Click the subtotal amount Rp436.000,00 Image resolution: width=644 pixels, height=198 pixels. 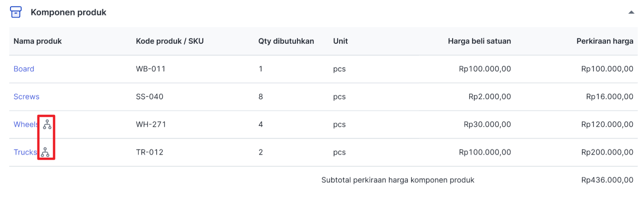pyautogui.click(x=607, y=180)
